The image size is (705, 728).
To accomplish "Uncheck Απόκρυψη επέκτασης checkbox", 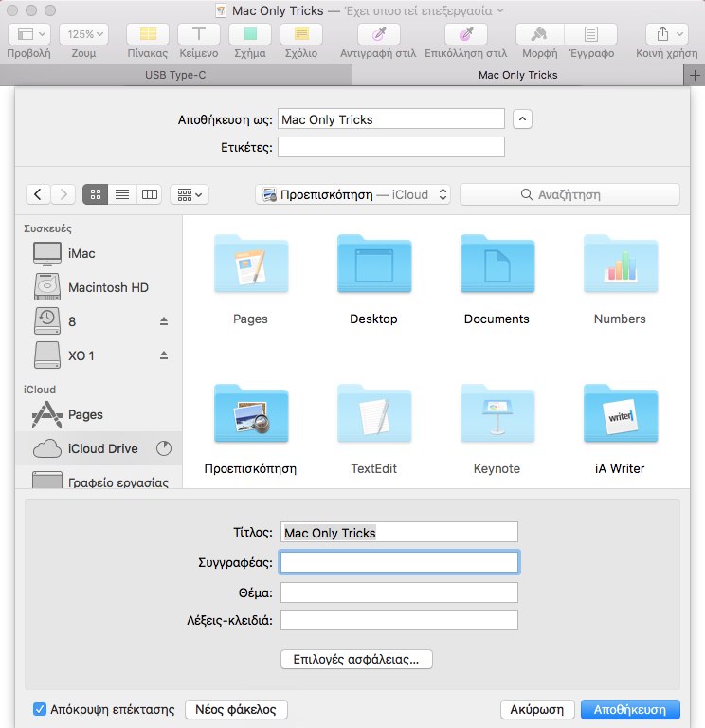I will (x=40, y=709).
